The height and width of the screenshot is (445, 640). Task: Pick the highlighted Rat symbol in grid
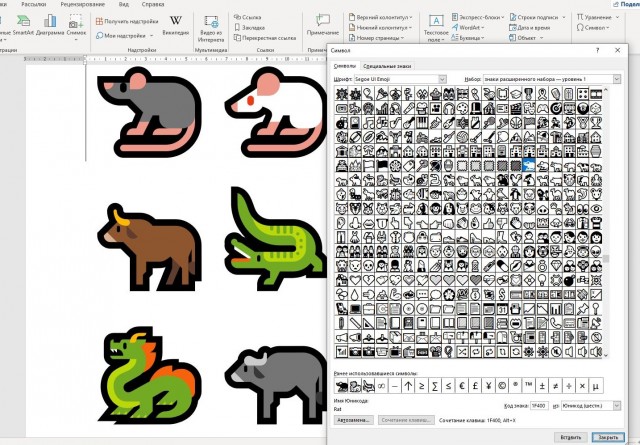tap(529, 165)
